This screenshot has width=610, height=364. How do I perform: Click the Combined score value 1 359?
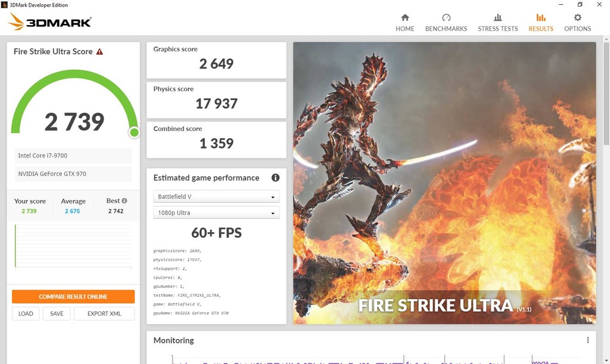pos(216,144)
